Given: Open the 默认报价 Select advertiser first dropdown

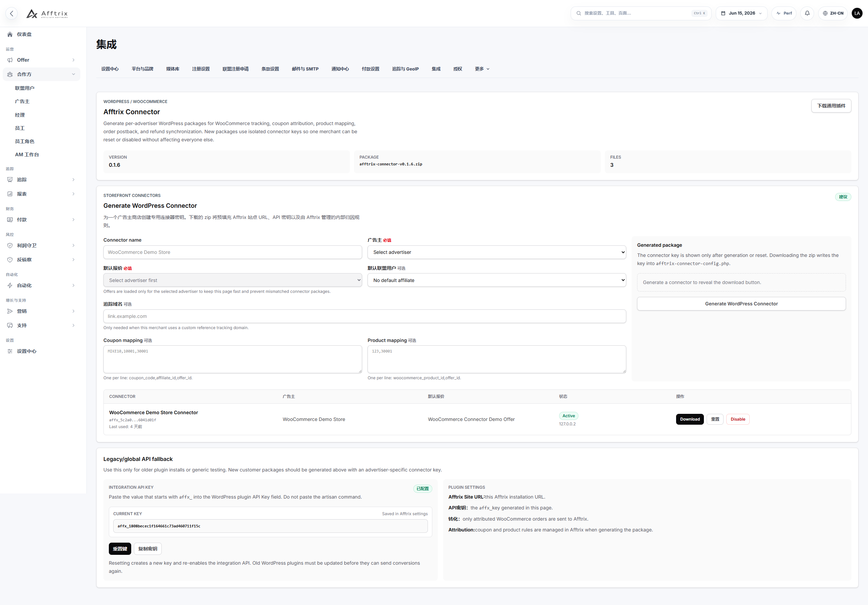Looking at the screenshot, I should 233,280.
